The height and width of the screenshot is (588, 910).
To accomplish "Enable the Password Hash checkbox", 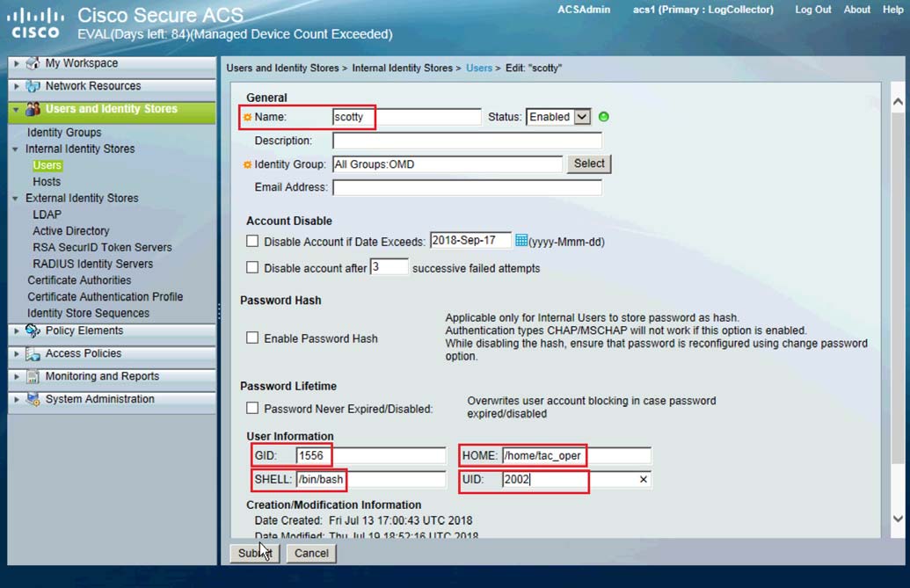I will 253,338.
